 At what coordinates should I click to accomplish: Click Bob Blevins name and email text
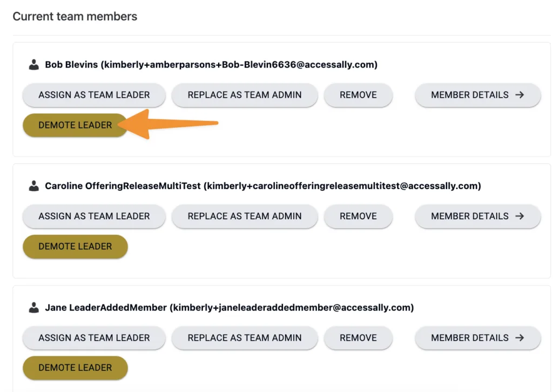click(211, 65)
